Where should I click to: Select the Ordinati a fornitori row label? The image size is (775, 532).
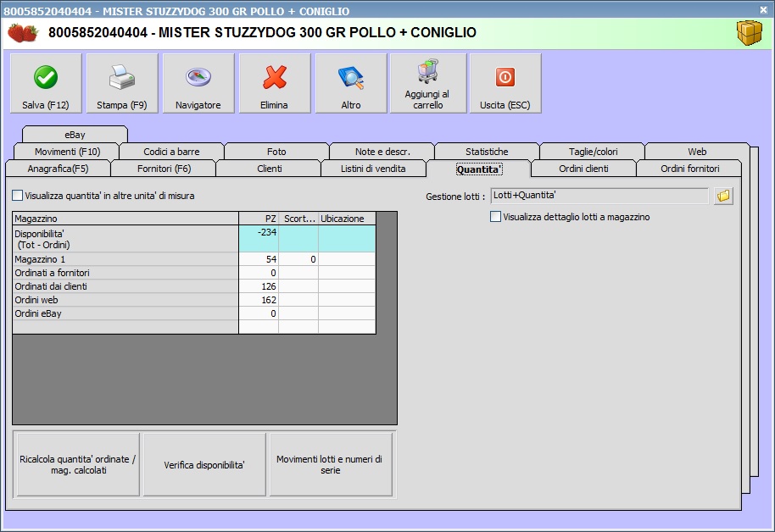[x=125, y=273]
